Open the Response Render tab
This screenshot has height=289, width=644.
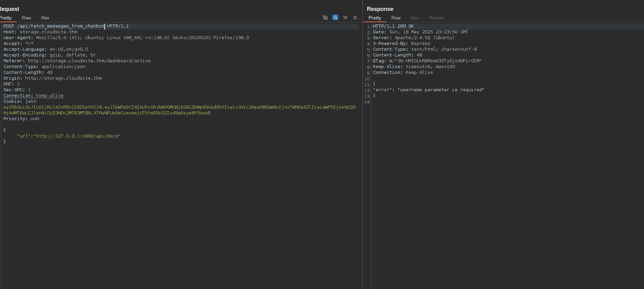pos(437,18)
